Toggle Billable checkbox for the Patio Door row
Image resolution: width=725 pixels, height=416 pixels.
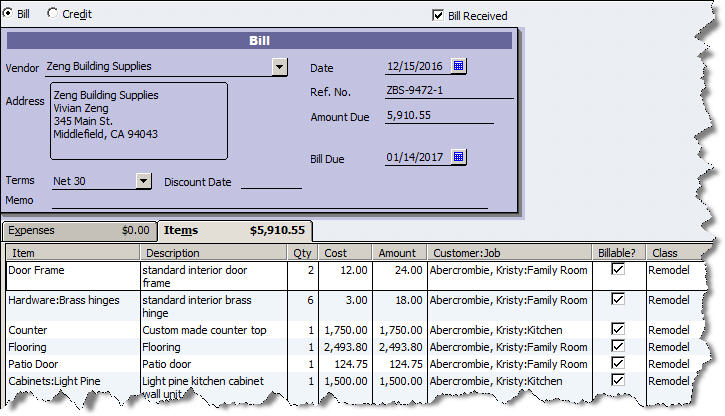(x=618, y=363)
